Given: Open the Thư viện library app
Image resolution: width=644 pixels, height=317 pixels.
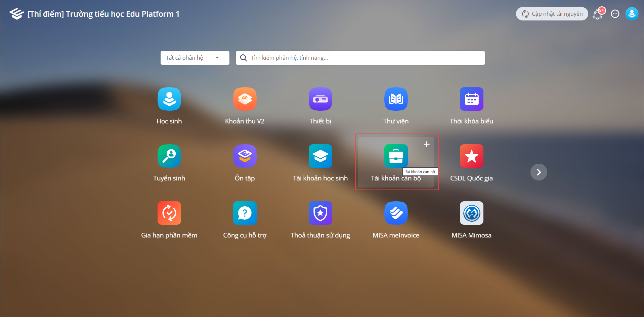Looking at the screenshot, I should coord(396,99).
